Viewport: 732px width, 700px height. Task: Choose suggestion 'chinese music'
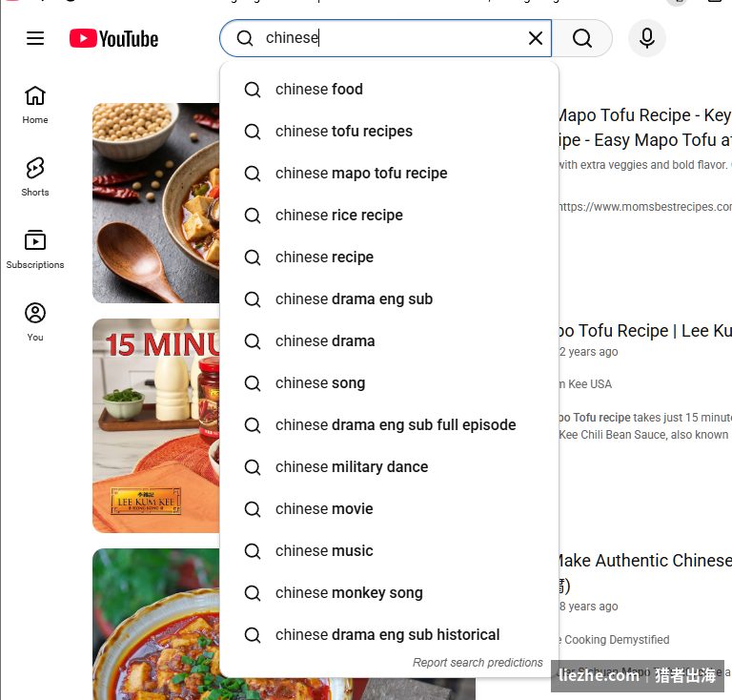pos(389,551)
